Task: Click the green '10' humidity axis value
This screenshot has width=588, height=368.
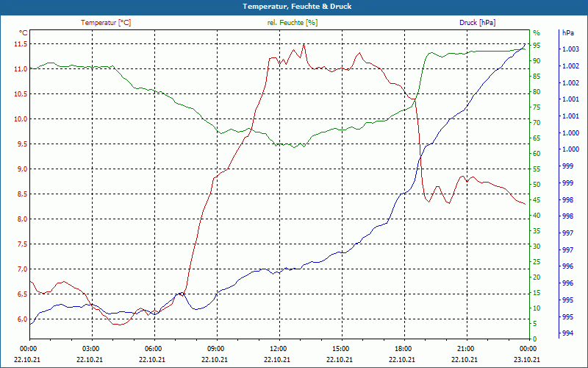Action: tap(537, 308)
